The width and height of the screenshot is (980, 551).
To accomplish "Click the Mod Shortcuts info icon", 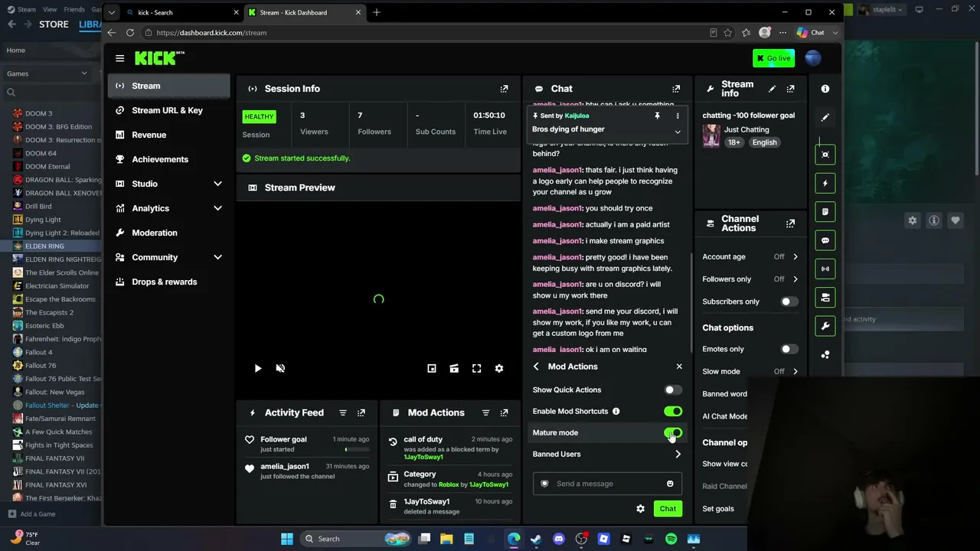I will 616,412.
